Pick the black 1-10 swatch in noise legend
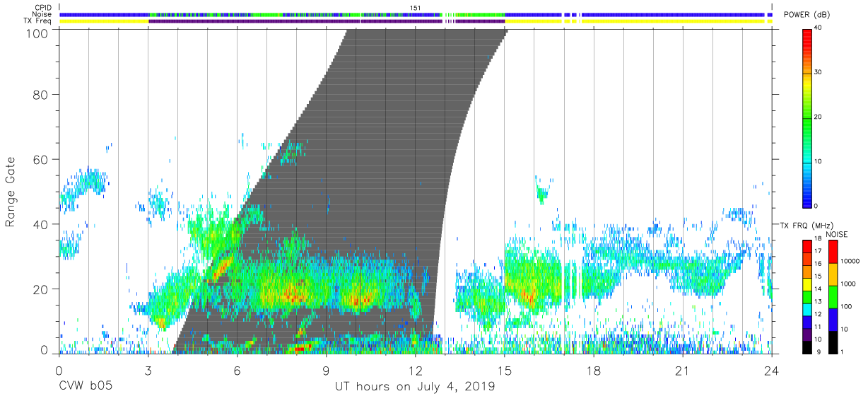868x401 pixels. [833, 341]
